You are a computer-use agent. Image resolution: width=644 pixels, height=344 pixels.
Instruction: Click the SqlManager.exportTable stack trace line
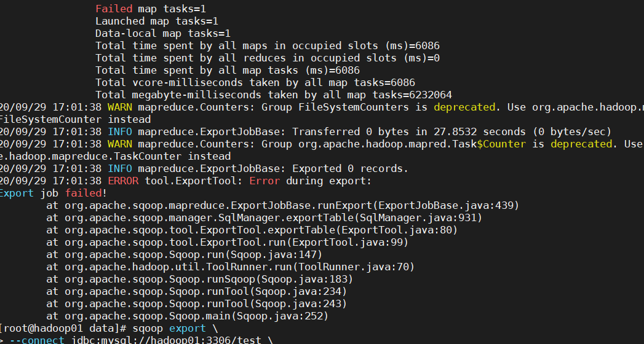[x=264, y=217]
